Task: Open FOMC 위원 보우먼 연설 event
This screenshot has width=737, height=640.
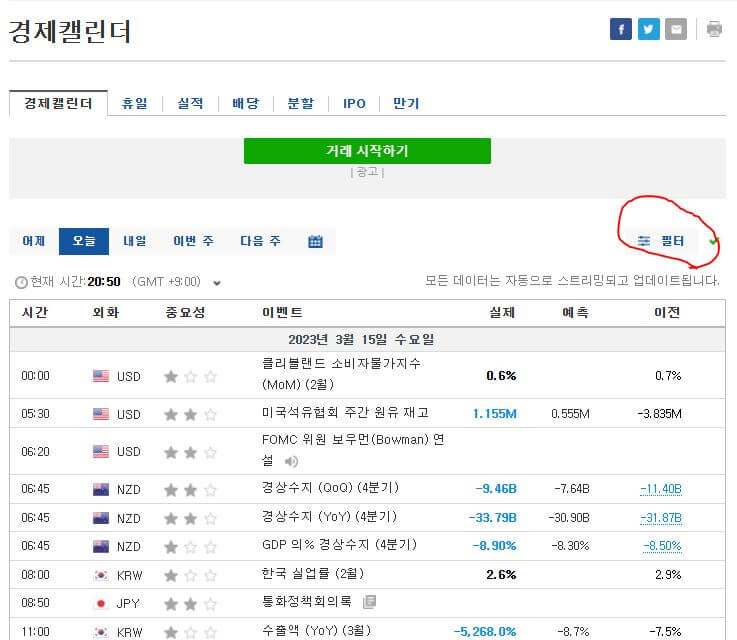Action: [353, 450]
